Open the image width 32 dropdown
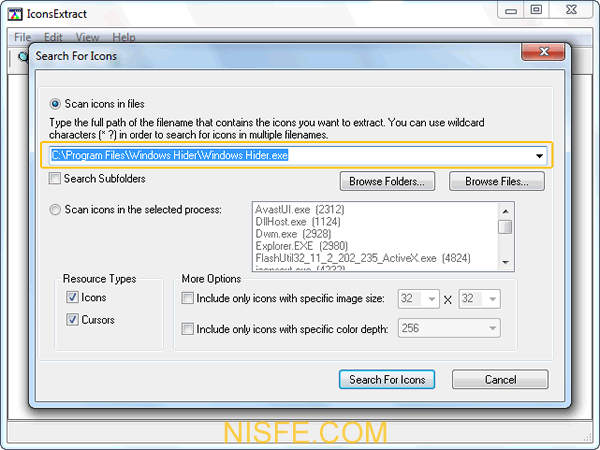This screenshot has height=450, width=600. coord(432,299)
